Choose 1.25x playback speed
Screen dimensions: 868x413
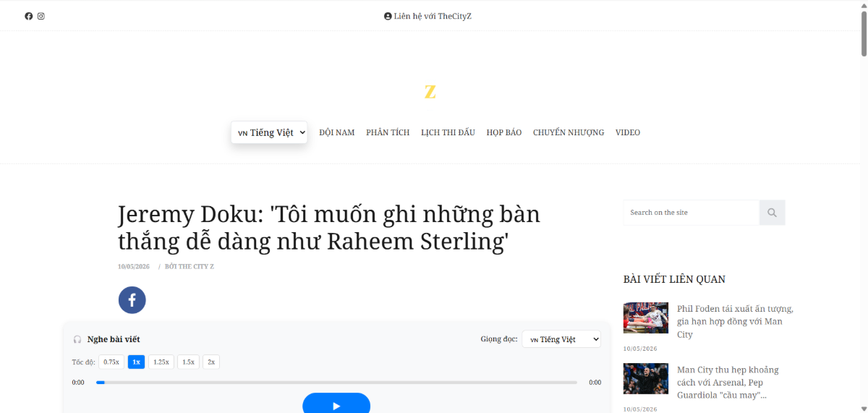[x=161, y=362]
